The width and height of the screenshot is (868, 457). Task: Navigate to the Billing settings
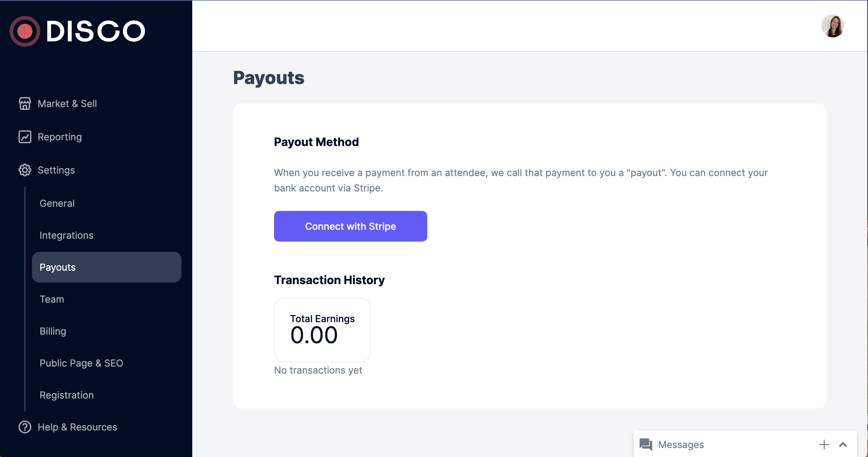click(x=53, y=331)
